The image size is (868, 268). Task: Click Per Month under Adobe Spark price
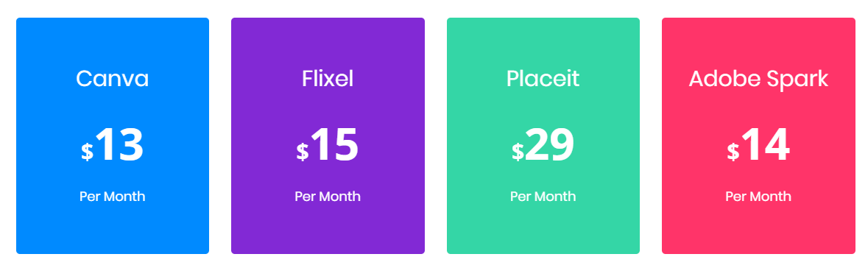(x=758, y=196)
